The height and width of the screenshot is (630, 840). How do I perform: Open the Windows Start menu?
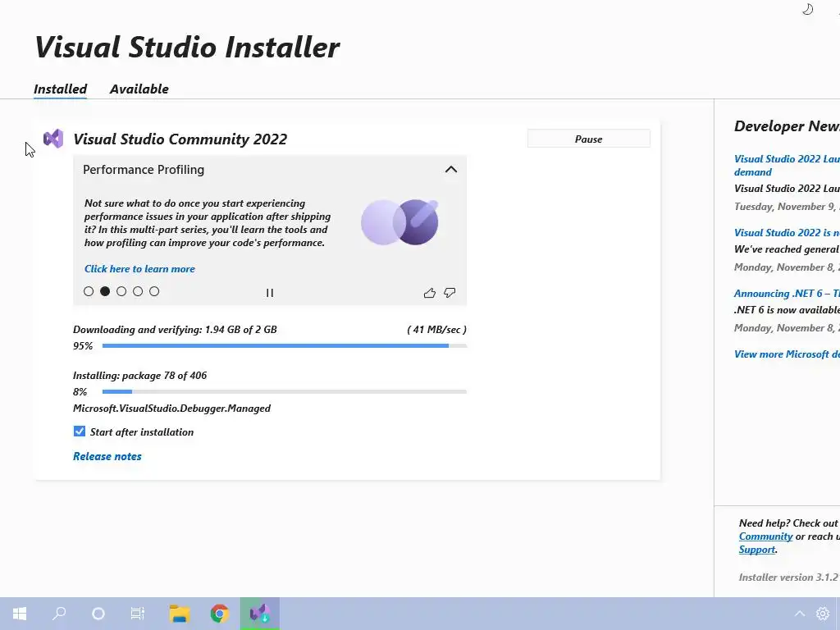point(20,614)
